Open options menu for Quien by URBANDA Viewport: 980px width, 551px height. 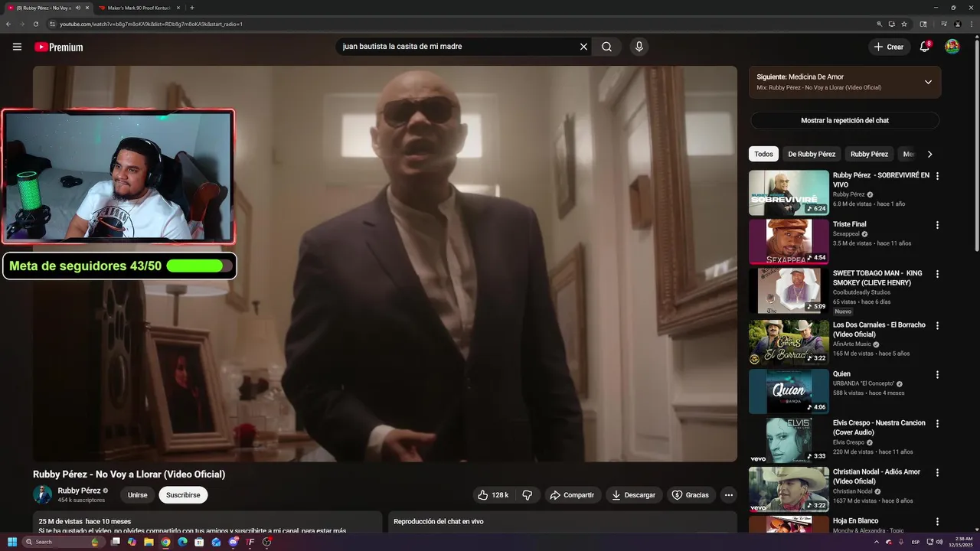pyautogui.click(x=937, y=375)
